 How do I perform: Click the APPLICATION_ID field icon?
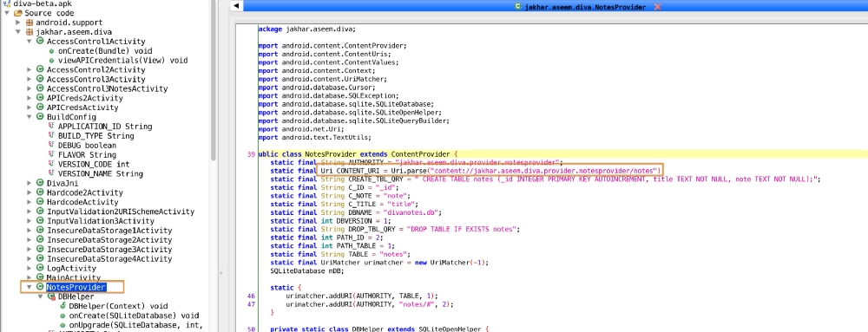click(51, 127)
